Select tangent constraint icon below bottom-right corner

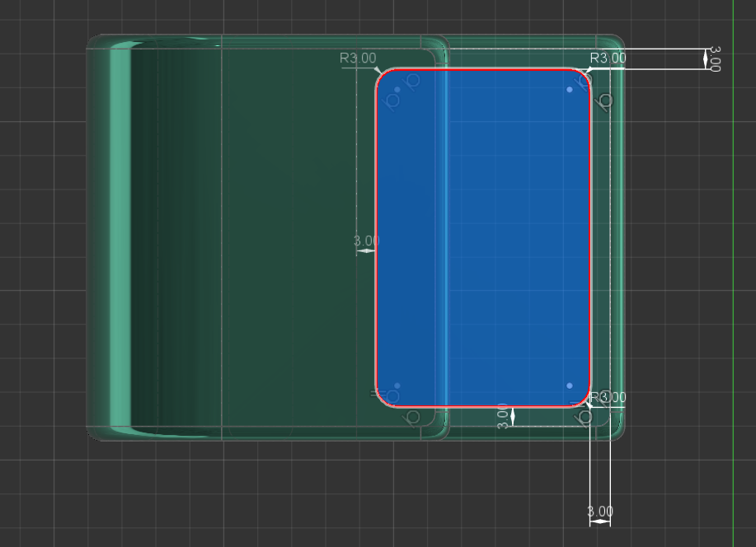(586, 417)
